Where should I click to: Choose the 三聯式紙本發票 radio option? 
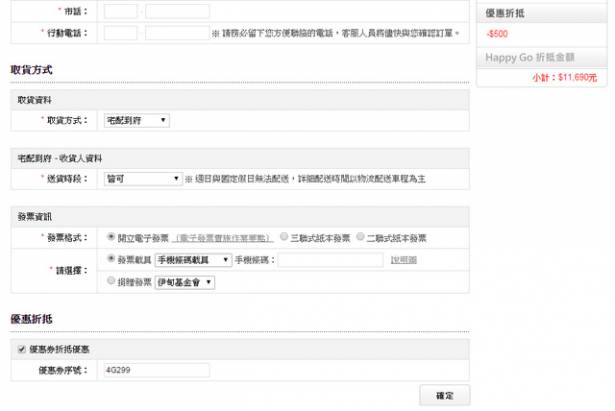284,237
